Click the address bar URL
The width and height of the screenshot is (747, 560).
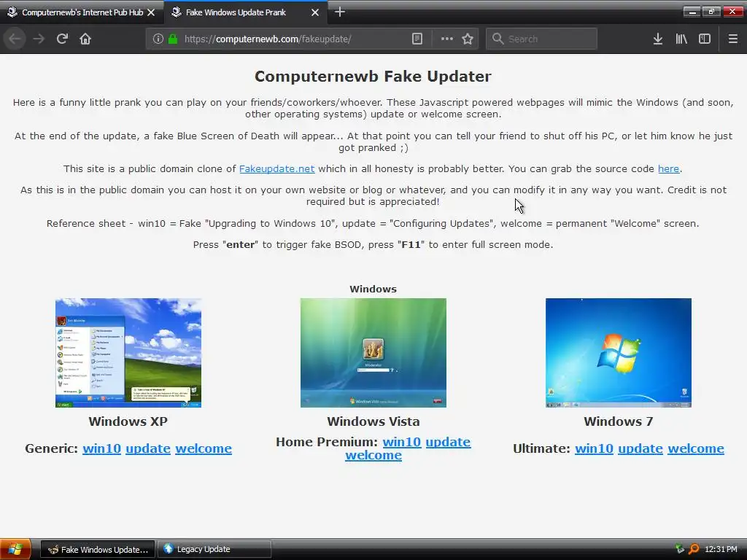268,39
